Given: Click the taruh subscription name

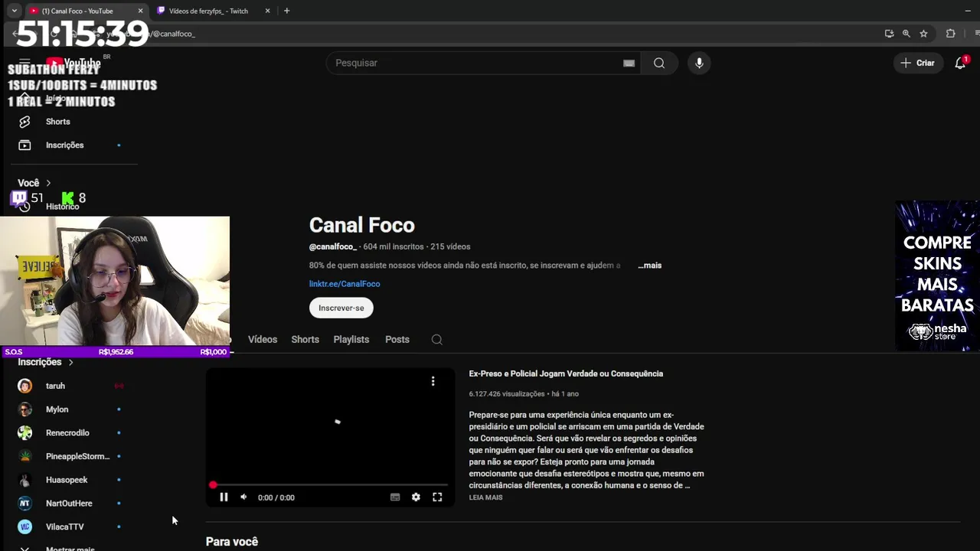Looking at the screenshot, I should pos(55,386).
